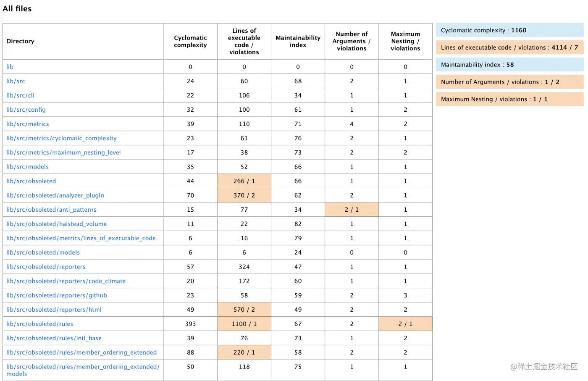
Task: Open lib/src/obsoleted/halstead_volume directory
Action: point(56,224)
